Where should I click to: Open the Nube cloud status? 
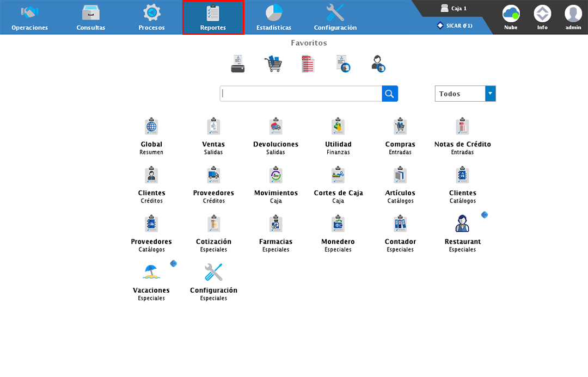(x=511, y=17)
